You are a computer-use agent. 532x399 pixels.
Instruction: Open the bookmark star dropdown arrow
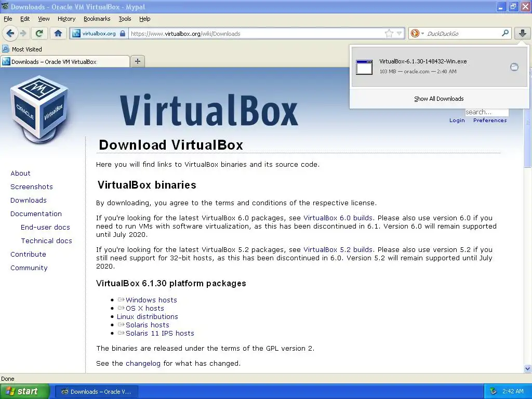tap(400, 33)
